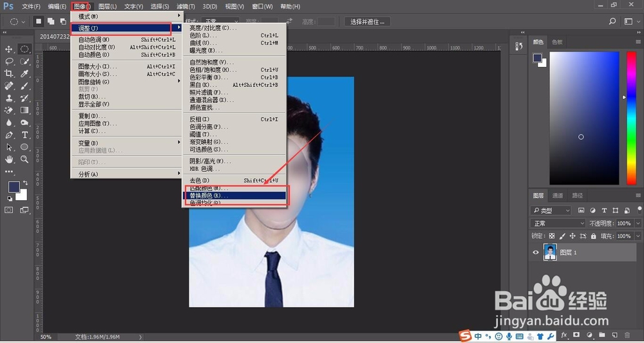Toggle smart object layer filter
Image resolution: width=644 pixels, height=343 pixels.
(627, 210)
